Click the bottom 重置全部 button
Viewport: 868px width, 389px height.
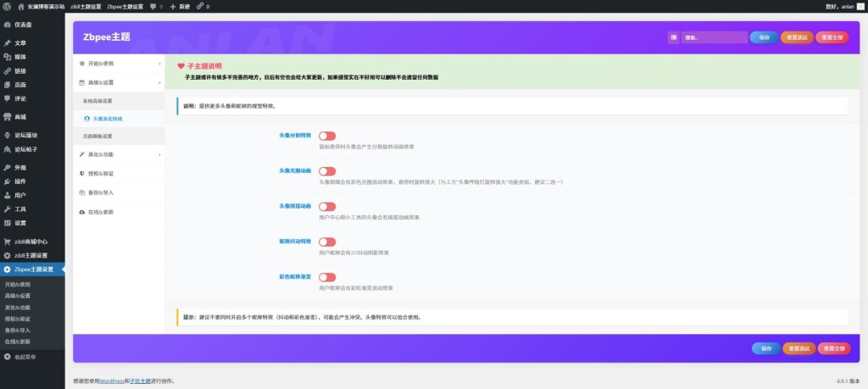pyautogui.click(x=834, y=348)
